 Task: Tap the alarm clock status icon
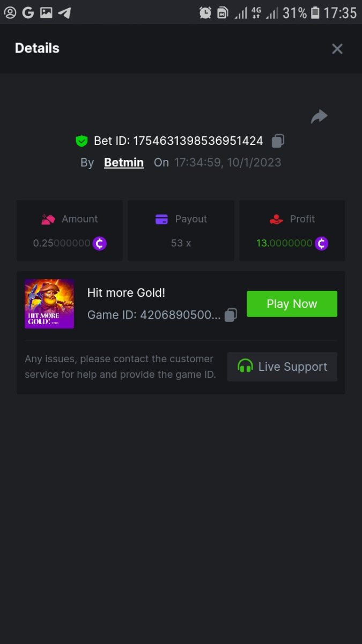[205, 12]
